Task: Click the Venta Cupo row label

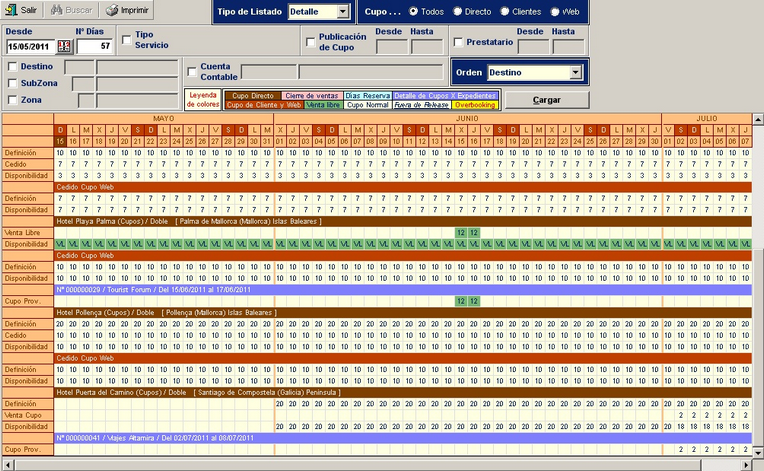Action: [x=28, y=415]
